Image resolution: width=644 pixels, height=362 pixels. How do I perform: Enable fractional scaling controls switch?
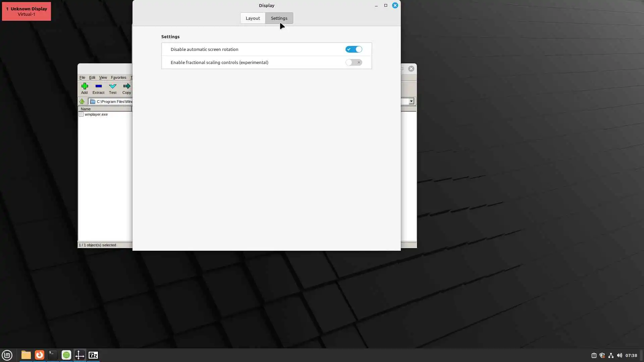click(354, 62)
